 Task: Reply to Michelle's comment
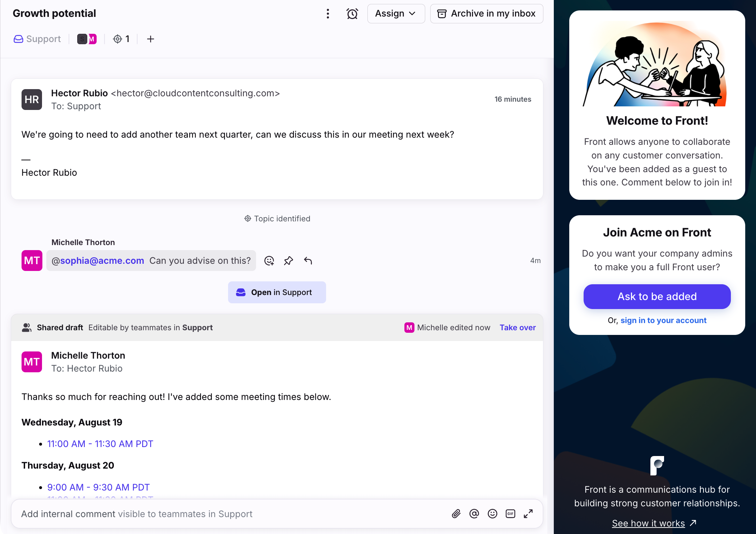coord(308,261)
